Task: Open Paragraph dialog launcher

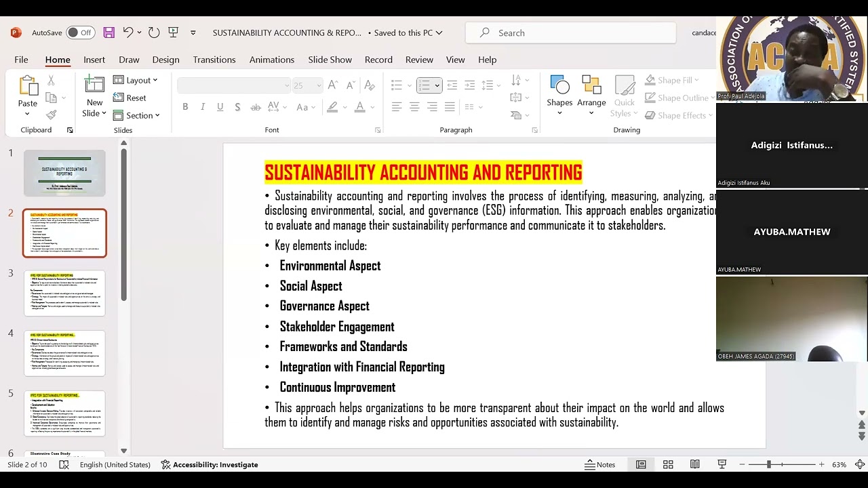Action: [x=534, y=130]
